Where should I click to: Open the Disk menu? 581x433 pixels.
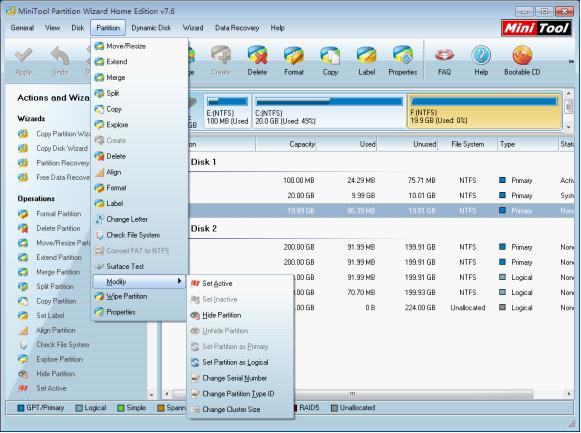coord(77,28)
